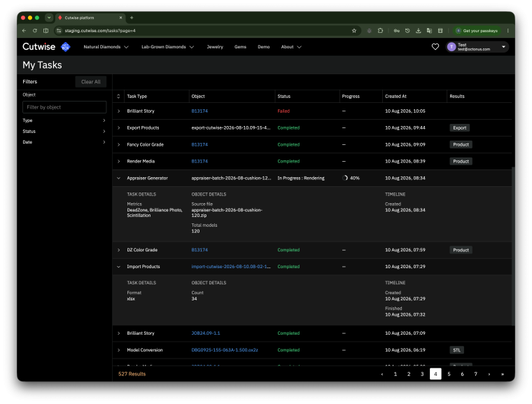Click the Failed status text
This screenshot has height=404, width=532.
click(283, 111)
